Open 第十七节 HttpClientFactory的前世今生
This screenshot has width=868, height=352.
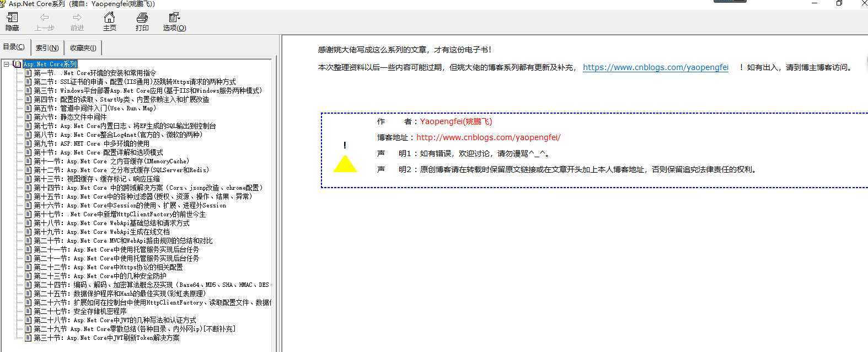120,214
